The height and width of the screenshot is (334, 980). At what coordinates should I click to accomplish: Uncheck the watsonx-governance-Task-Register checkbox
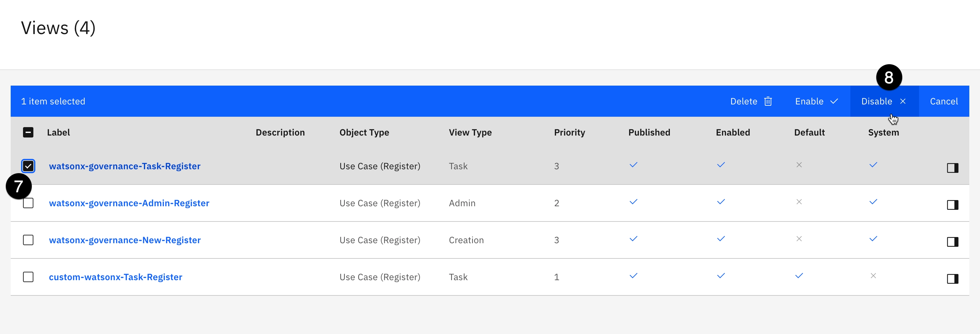28,166
